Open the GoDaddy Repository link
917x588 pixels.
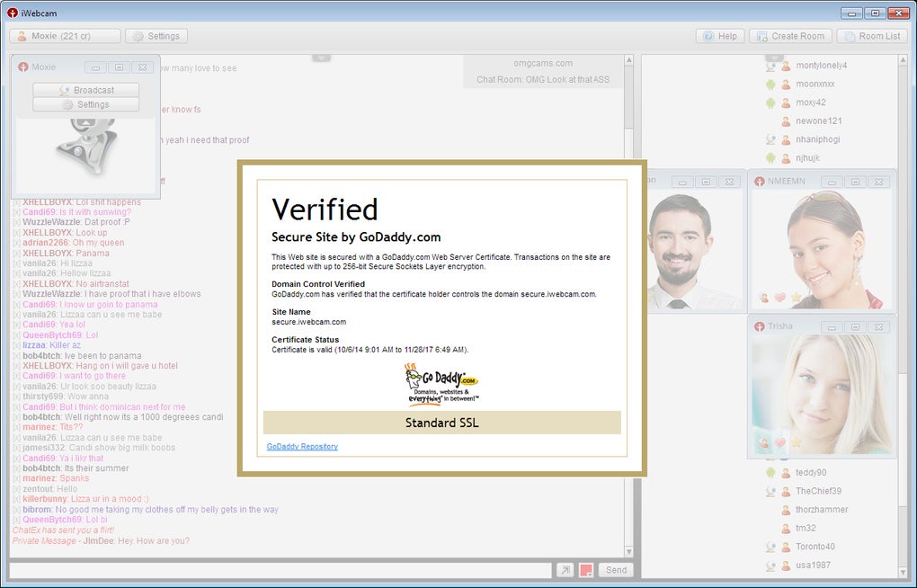(x=302, y=447)
